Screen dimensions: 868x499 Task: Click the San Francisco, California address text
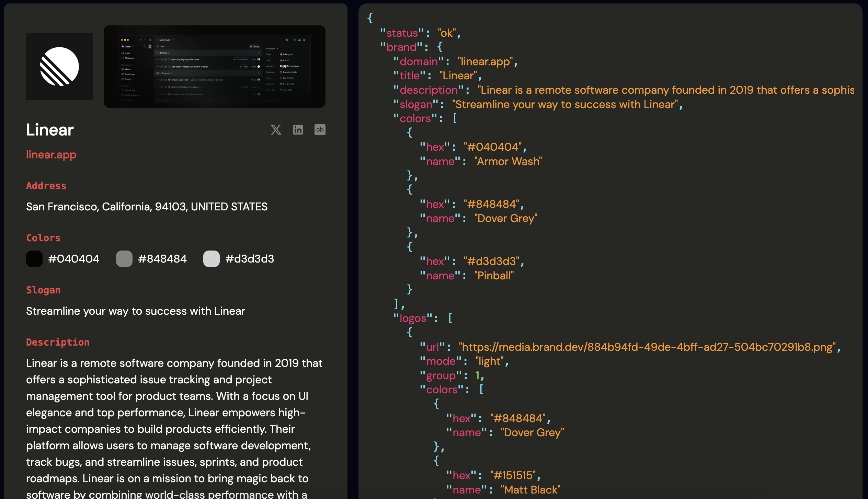point(147,207)
